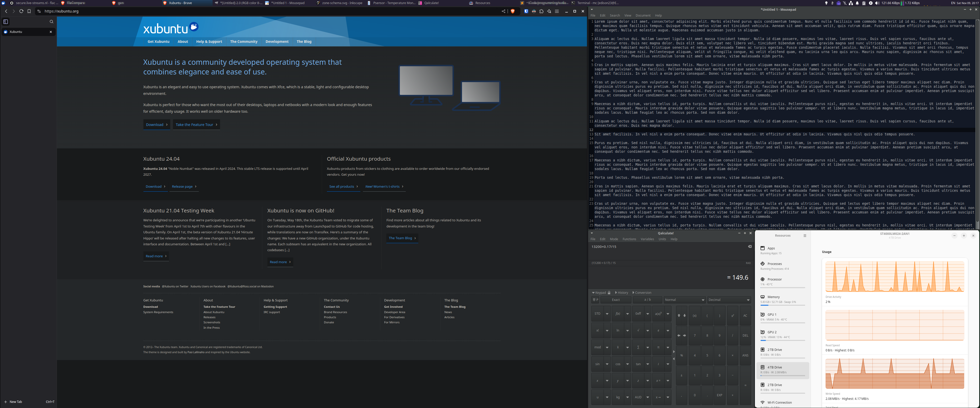Open Mousepad View menu
The width and height of the screenshot is (980, 408).
pos(627,16)
